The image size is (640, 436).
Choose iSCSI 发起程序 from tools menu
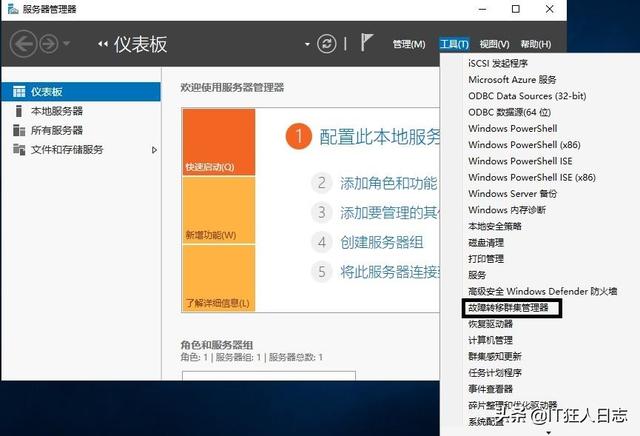[498, 63]
